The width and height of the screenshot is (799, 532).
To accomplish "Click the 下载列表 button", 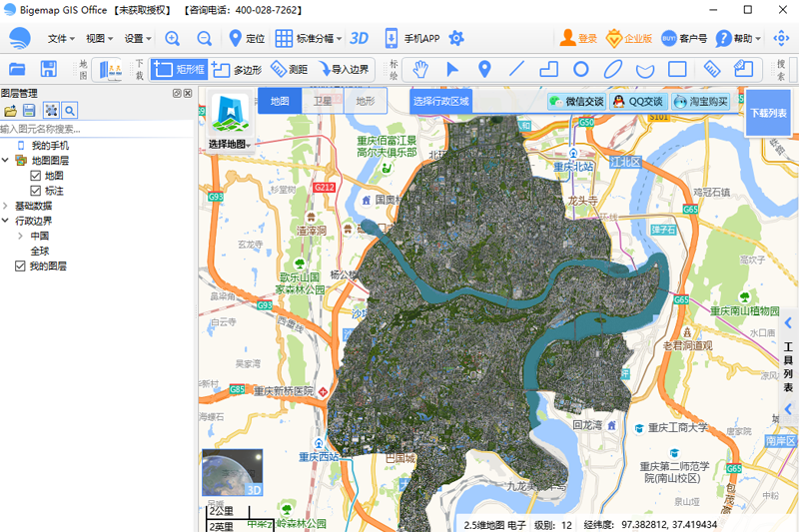I will point(768,113).
